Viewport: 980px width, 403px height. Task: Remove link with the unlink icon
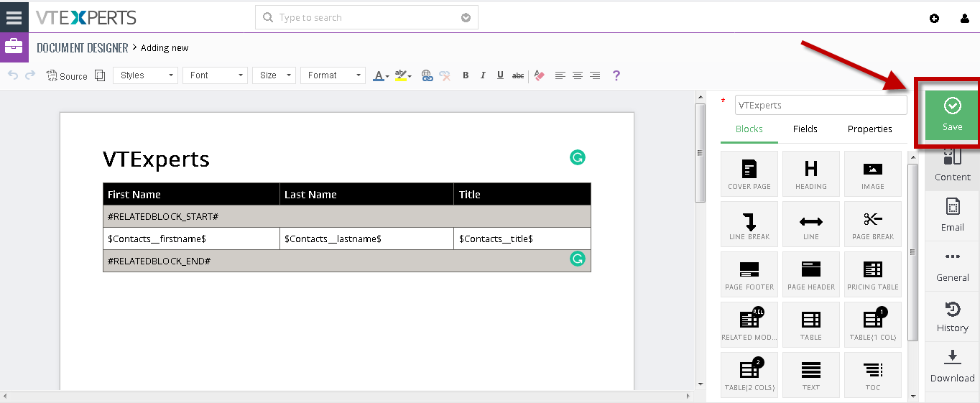[x=445, y=75]
